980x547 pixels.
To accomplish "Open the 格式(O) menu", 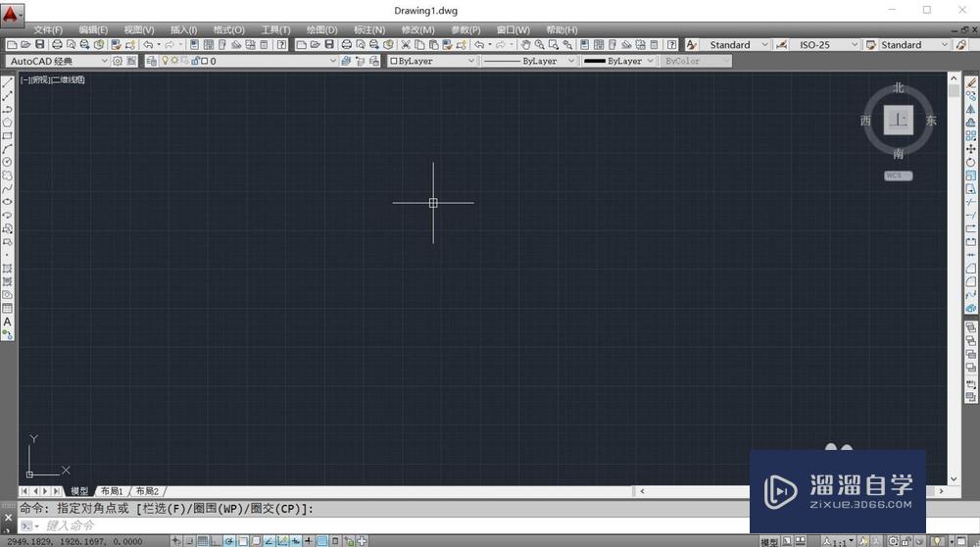I will coord(228,29).
